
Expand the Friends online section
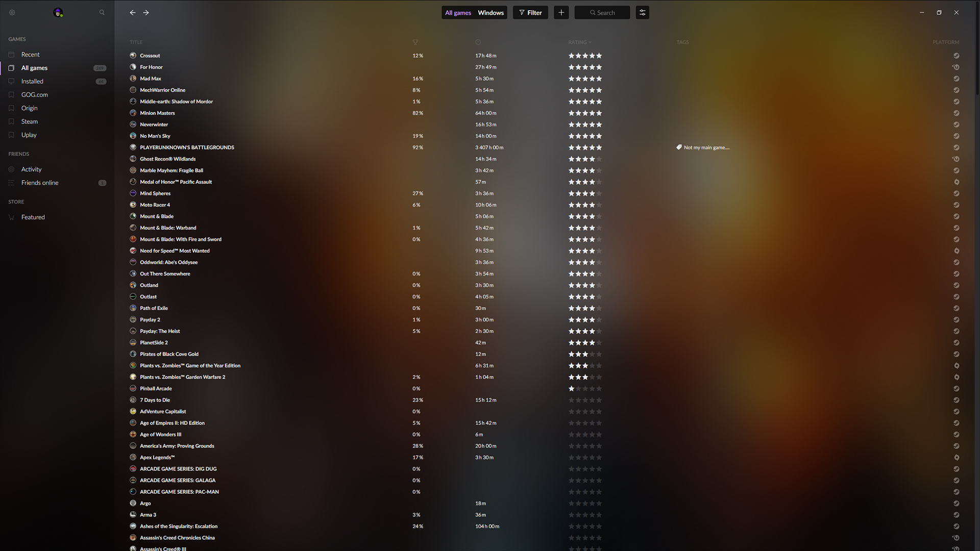[40, 182]
